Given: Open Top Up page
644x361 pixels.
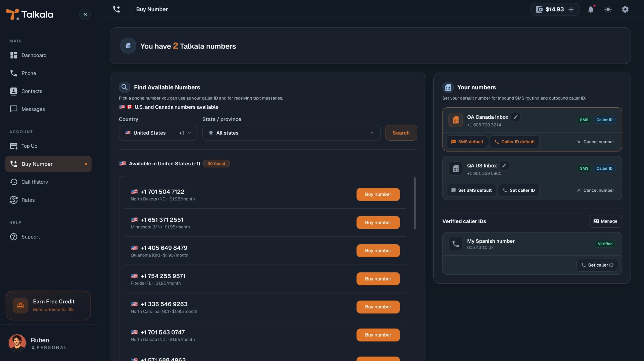Looking at the screenshot, I should click(x=48, y=146).
